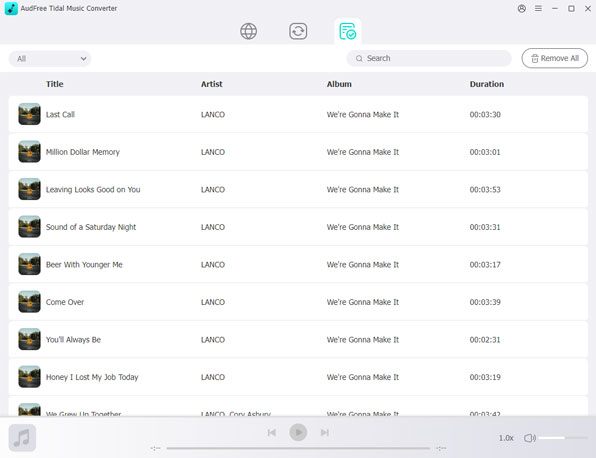Mute the volume speaker icon
Viewport: 596px width, 458px height.
[x=529, y=438]
